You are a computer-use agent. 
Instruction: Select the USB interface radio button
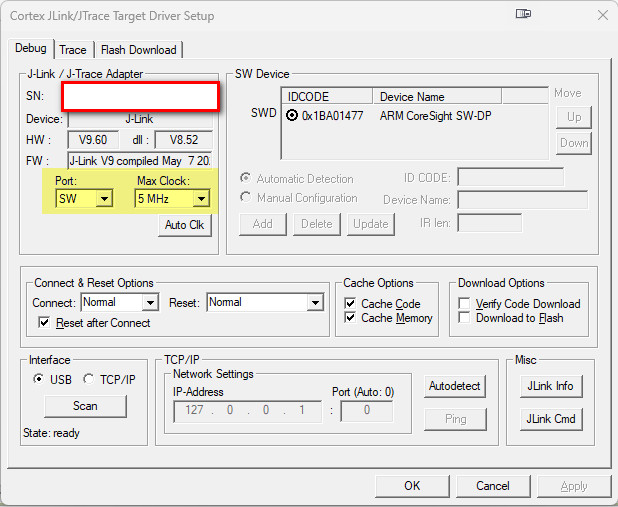click(38, 379)
